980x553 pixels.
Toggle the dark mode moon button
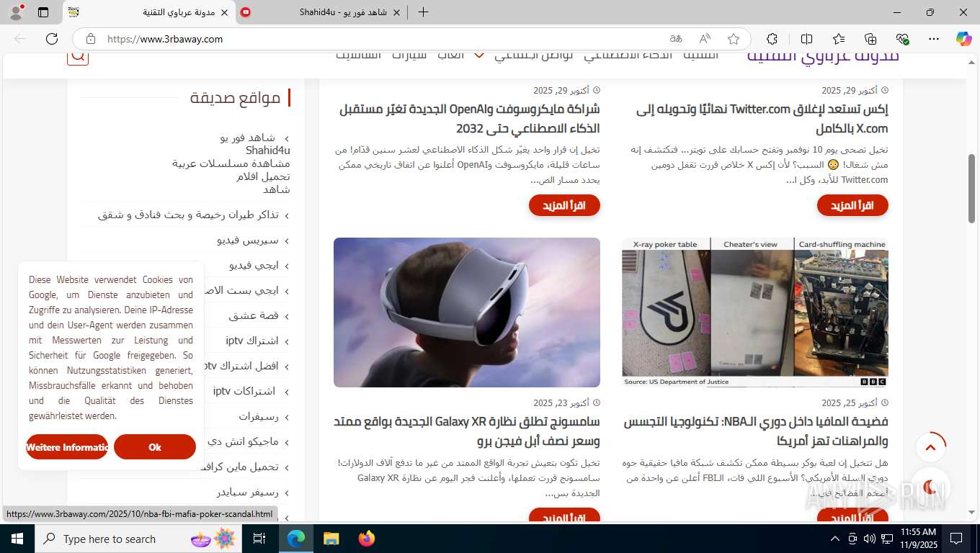(x=930, y=487)
